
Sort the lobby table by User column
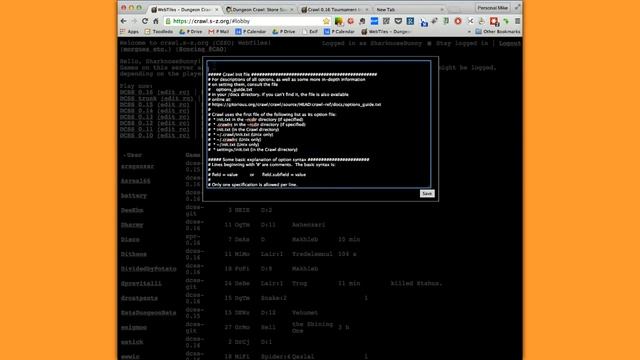click(x=133, y=155)
